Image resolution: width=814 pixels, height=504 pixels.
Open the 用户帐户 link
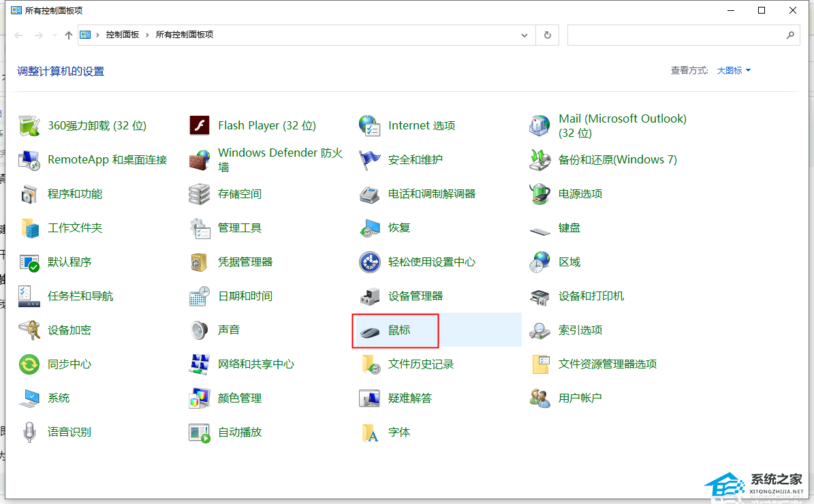tap(580, 398)
